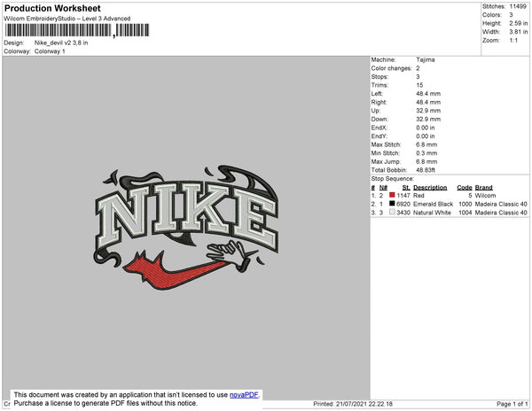532x411 pixels.
Task: Click 'Madeira Classic 40' in Emerald Black row
Action: 501,204
